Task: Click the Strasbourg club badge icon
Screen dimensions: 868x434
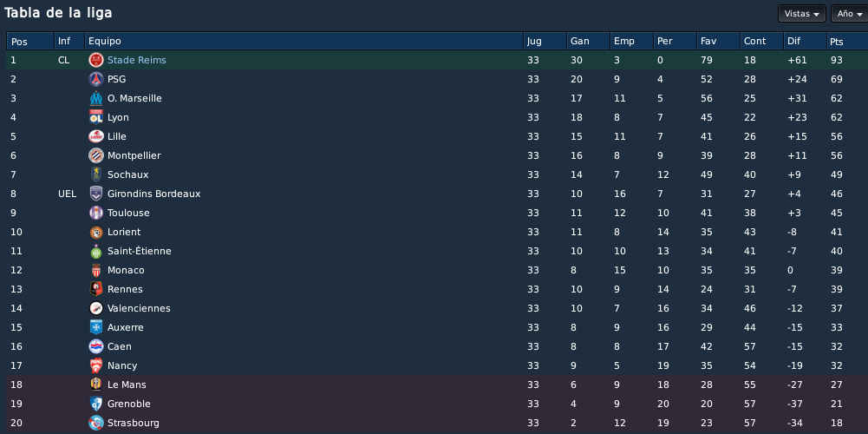Action: 96,423
